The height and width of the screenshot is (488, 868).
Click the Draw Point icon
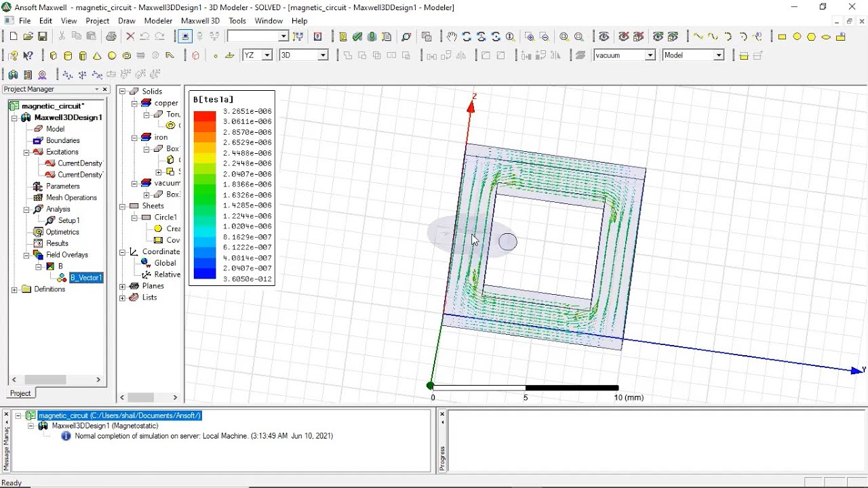[x=216, y=56]
